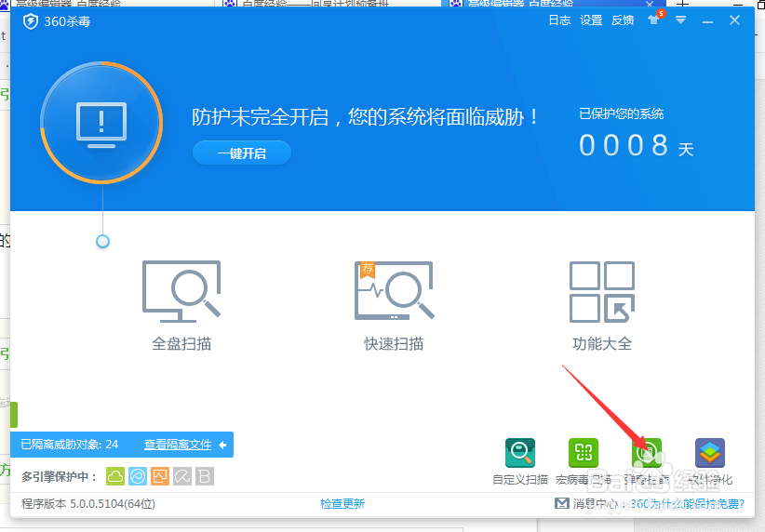The height and width of the screenshot is (532, 765).
Task: Open 反馈 feedback menu
Action: point(623,20)
